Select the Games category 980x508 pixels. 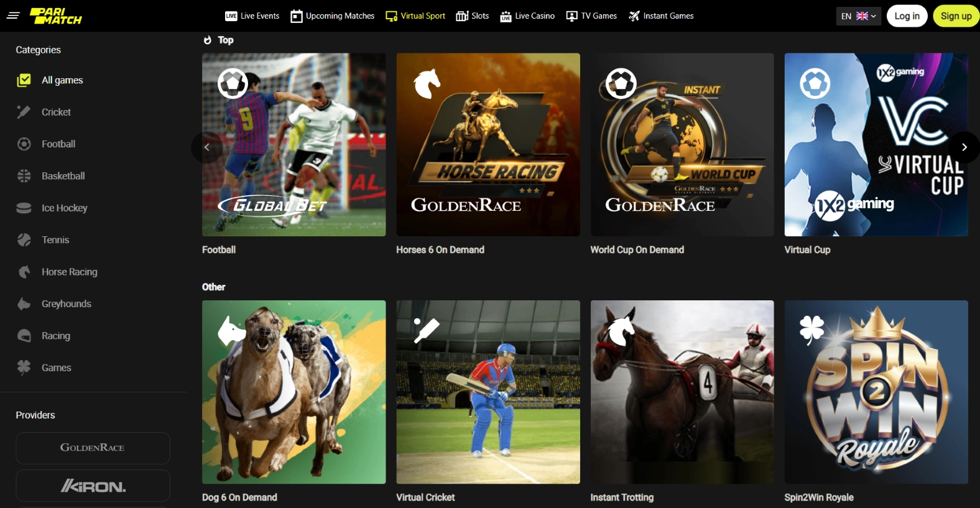pyautogui.click(x=57, y=367)
